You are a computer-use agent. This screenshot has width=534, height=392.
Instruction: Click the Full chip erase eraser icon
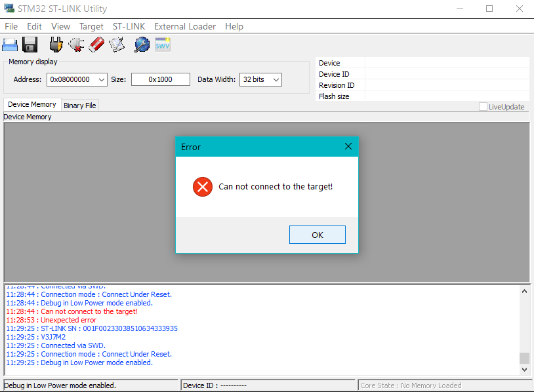96,45
